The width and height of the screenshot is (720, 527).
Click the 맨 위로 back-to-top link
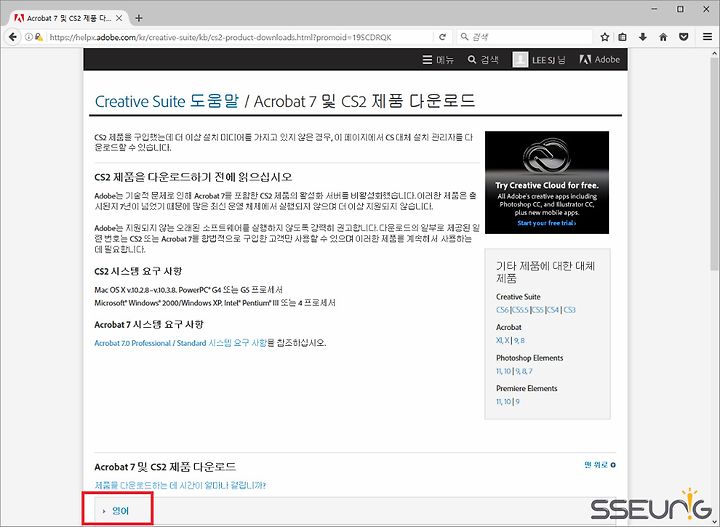click(600, 465)
